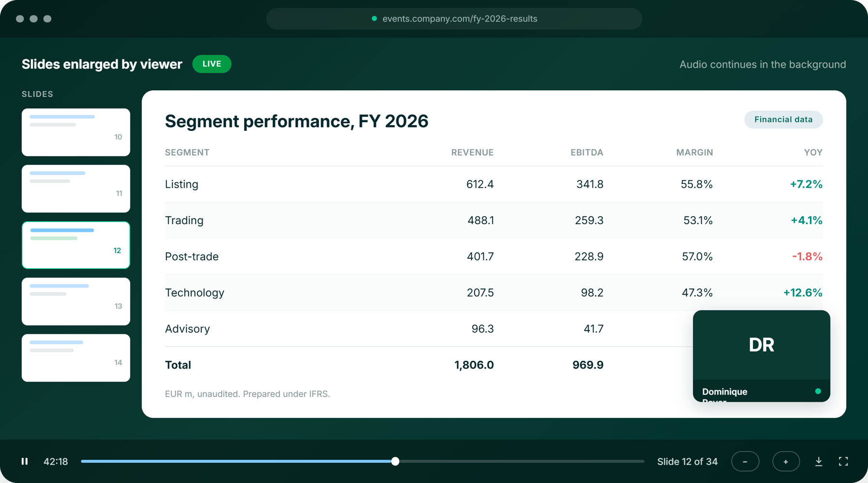Click the Dominique presenter name label

(x=724, y=392)
